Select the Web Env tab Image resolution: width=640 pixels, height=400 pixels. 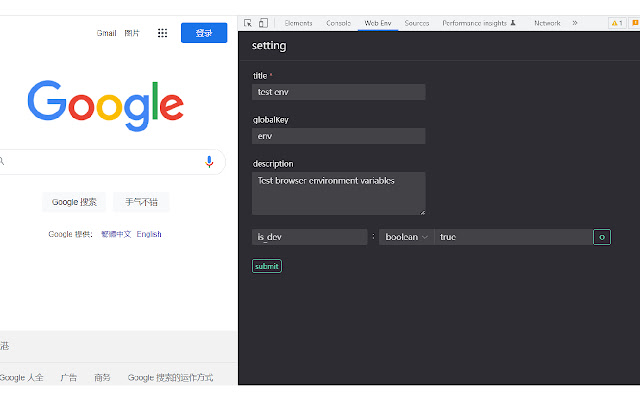point(378,23)
